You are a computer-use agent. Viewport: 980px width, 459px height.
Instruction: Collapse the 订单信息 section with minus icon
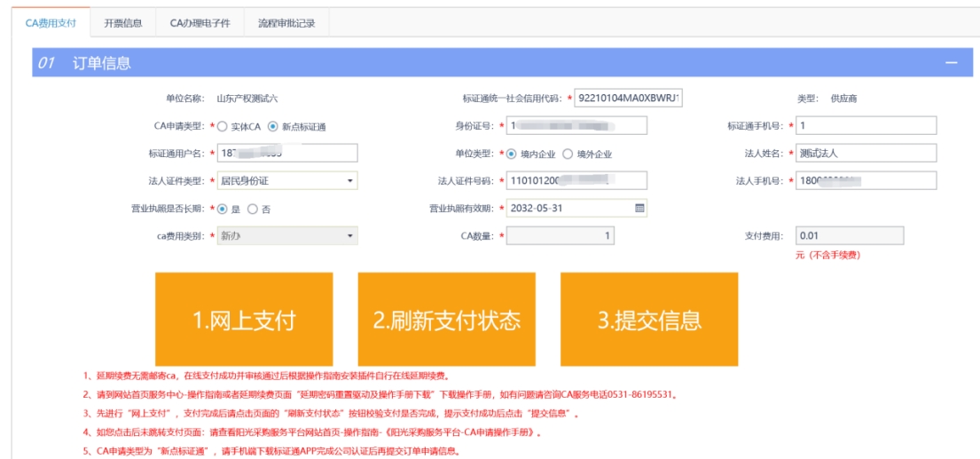pos(951,63)
